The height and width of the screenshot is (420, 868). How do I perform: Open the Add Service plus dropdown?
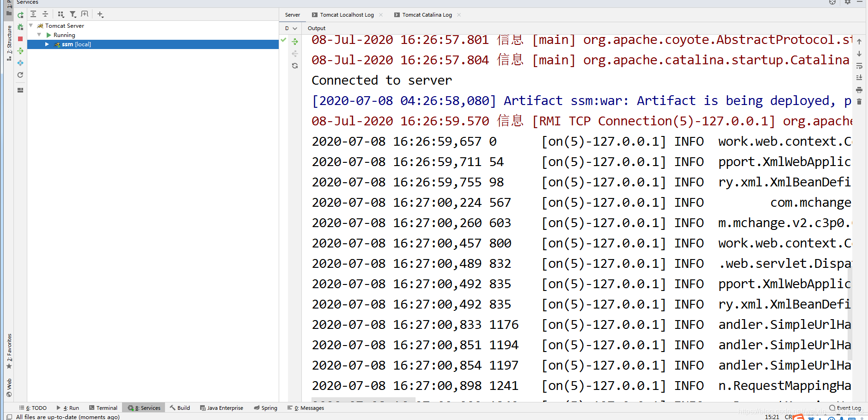pos(100,14)
